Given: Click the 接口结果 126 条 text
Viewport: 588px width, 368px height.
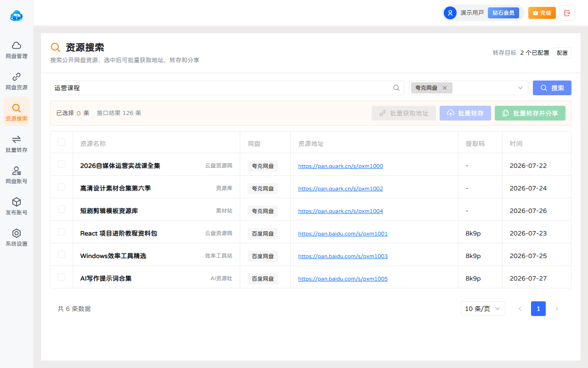Looking at the screenshot, I should click(119, 113).
